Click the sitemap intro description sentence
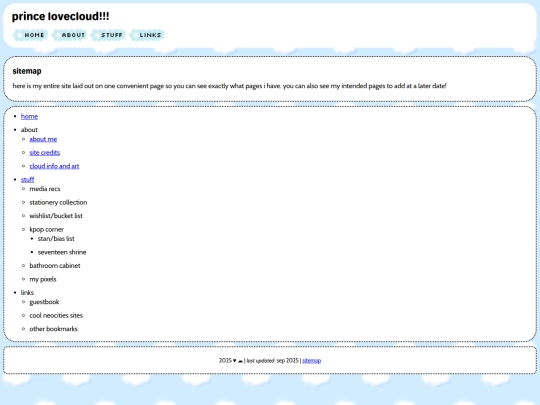 (229, 86)
